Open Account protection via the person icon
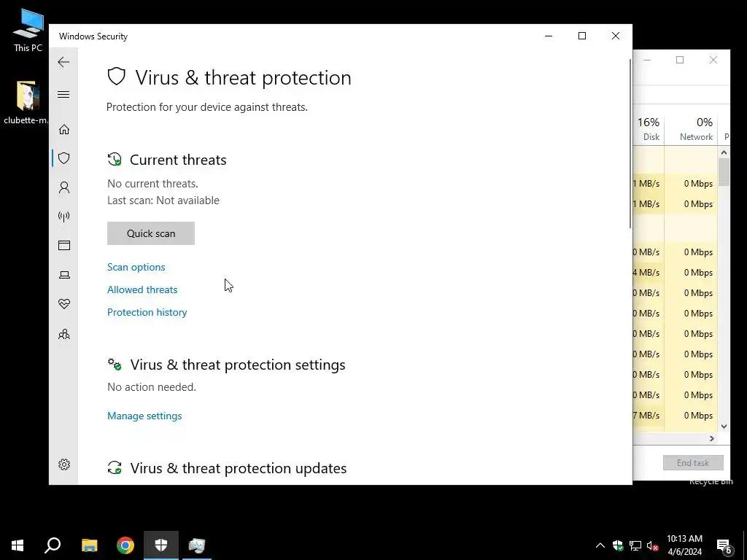Screen dimensions: 747x560 pyautogui.click(x=64, y=187)
